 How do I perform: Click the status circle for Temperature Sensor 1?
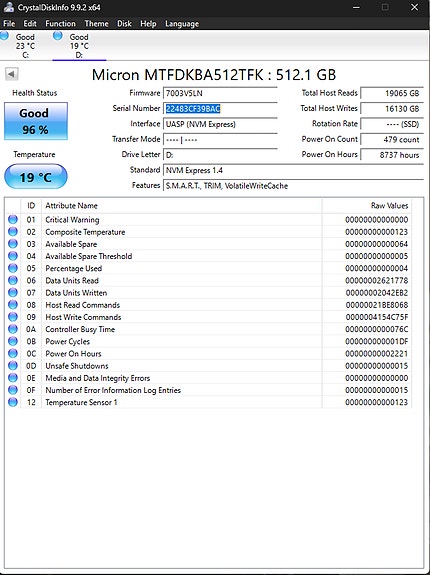[x=13, y=402]
